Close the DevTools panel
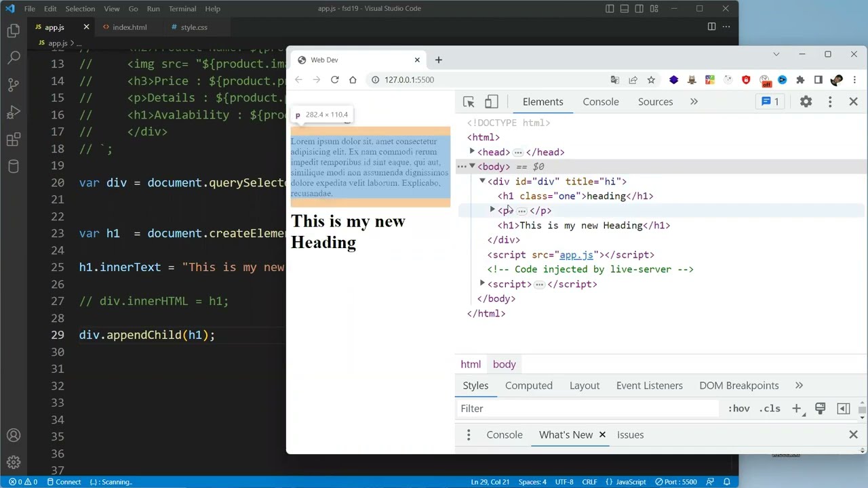 coord(854,102)
